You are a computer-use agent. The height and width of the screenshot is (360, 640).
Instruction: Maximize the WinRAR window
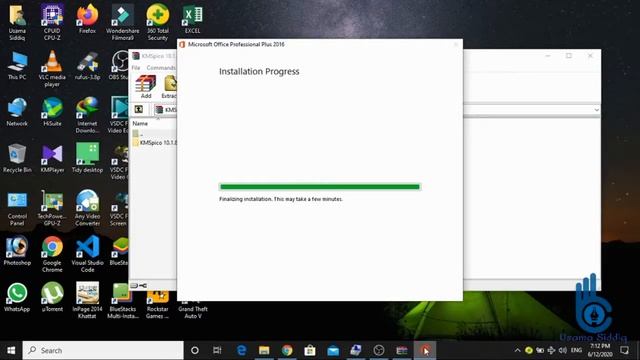[x=569, y=56]
